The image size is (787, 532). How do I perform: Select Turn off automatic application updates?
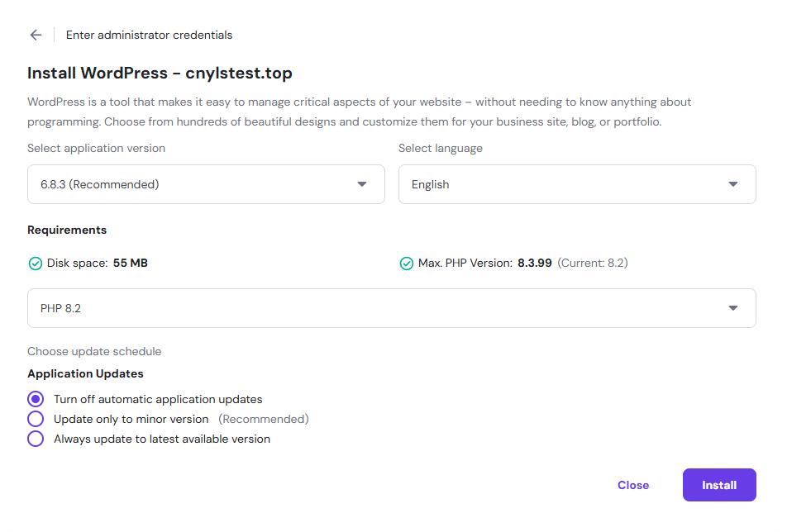click(36, 399)
